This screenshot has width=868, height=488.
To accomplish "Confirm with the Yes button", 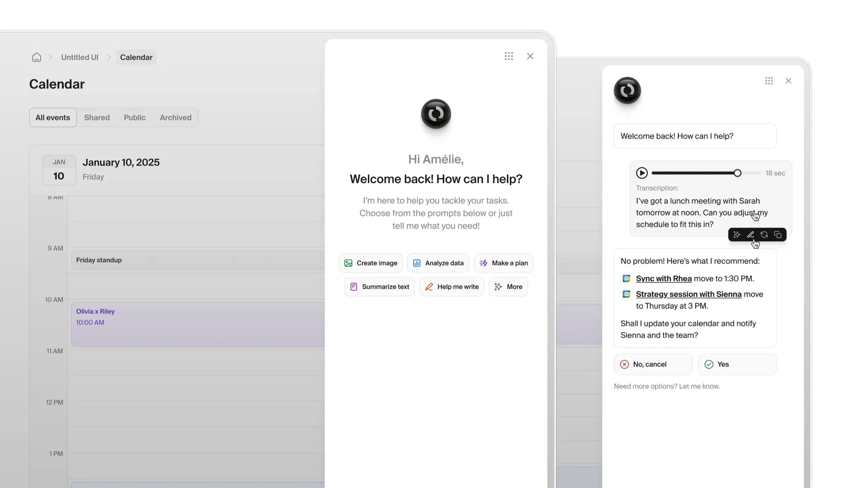I will 737,364.
